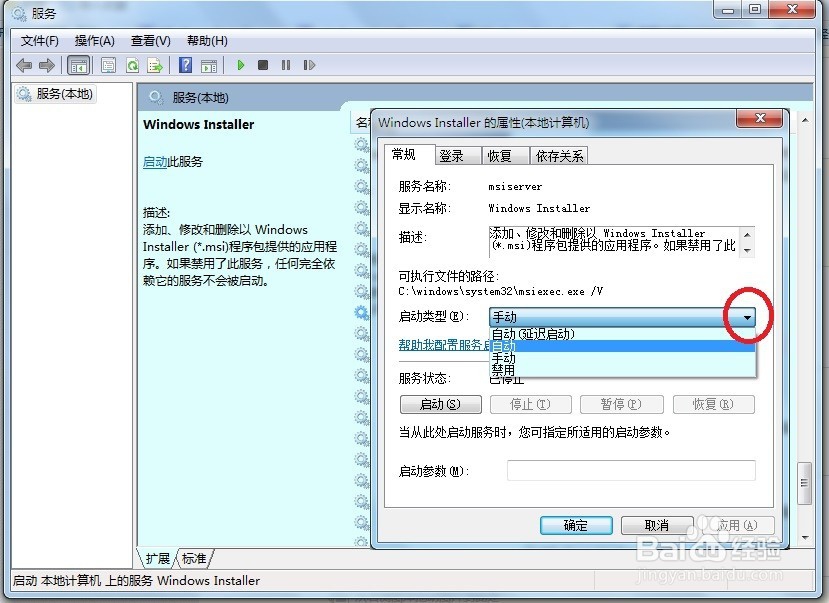The width and height of the screenshot is (829, 603).
Task: Click the blue Help question-mark icon
Action: [186, 65]
